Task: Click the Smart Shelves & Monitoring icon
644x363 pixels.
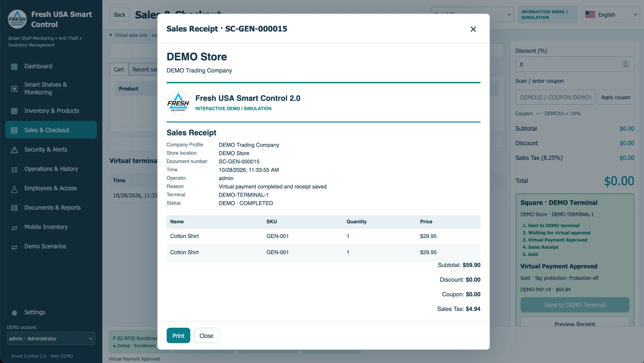Action: pyautogui.click(x=14, y=89)
